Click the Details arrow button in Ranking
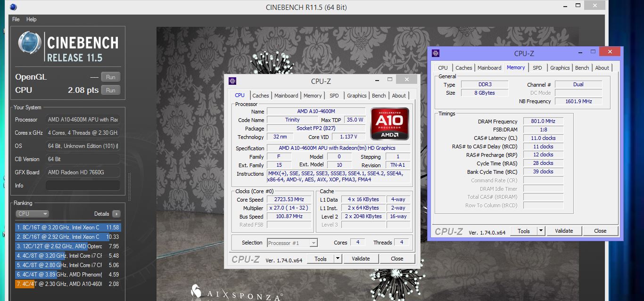Screen dimensions: 644x301 click(x=116, y=214)
